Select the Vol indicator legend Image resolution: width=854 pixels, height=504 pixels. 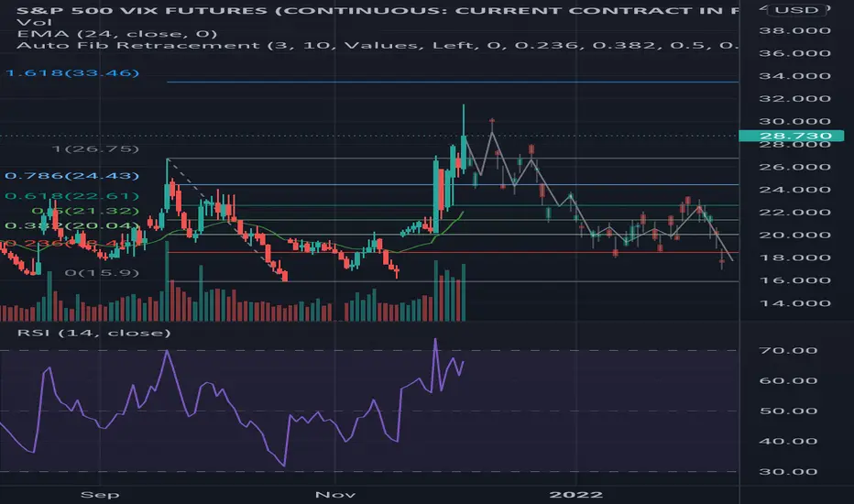coord(34,22)
